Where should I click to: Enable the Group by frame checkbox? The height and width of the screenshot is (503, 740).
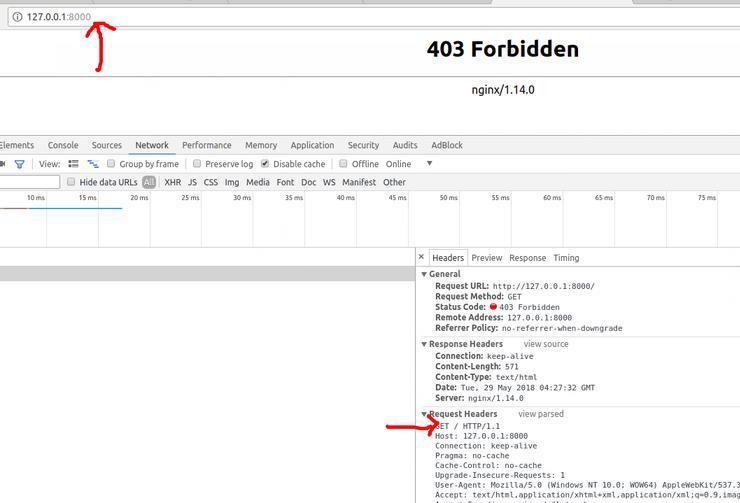pyautogui.click(x=111, y=164)
